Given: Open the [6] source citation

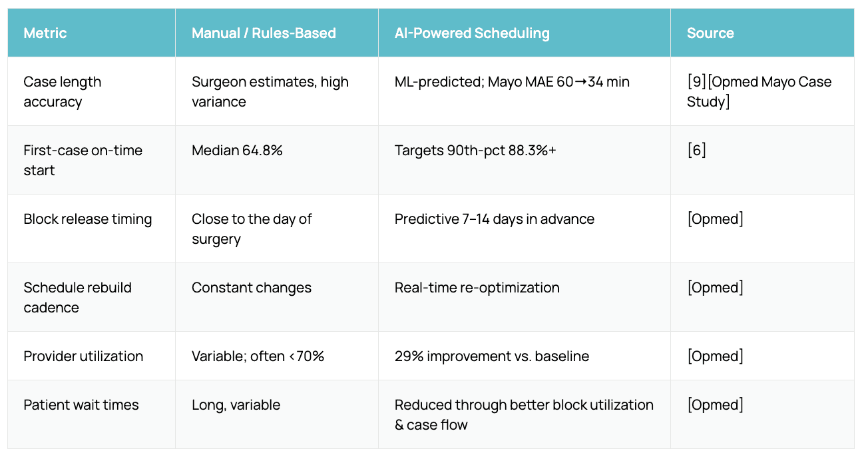Looking at the screenshot, I should pos(696,151).
